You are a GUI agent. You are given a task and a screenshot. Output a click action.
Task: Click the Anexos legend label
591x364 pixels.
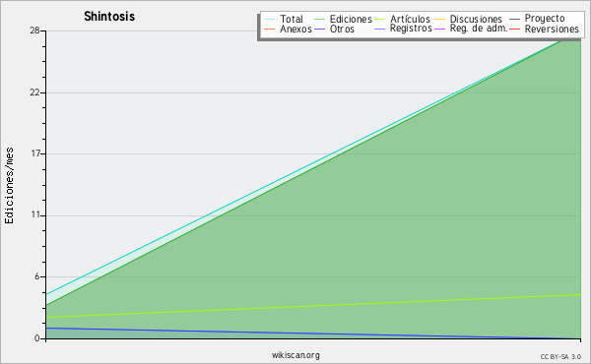click(295, 29)
